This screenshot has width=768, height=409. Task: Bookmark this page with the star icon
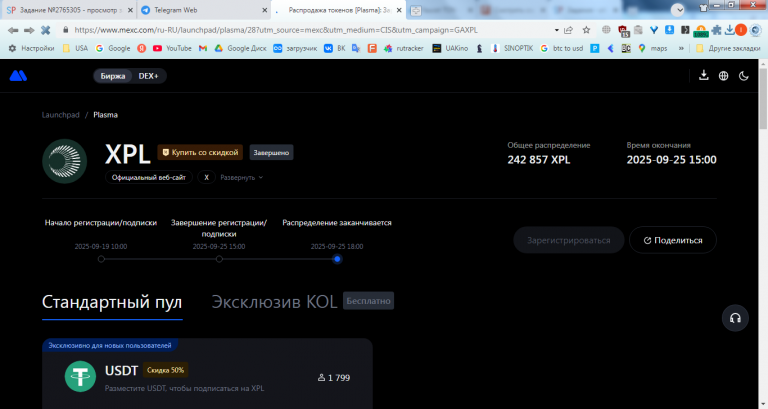[586, 30]
